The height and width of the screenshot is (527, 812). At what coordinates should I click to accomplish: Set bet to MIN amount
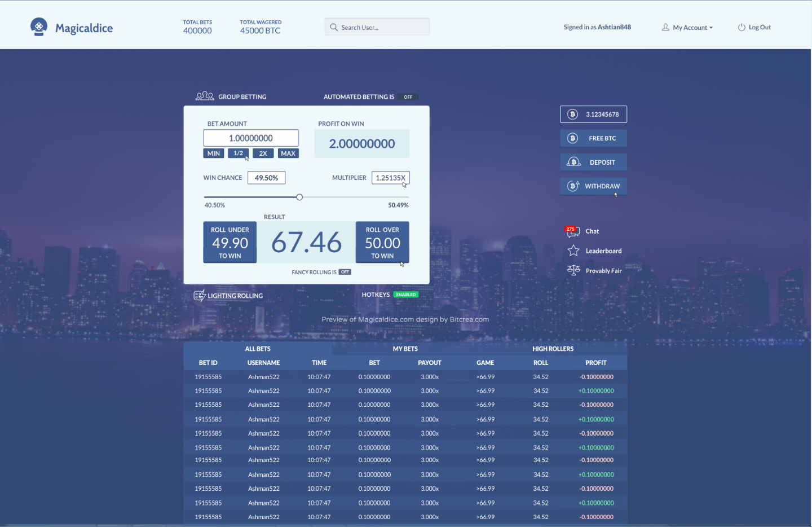pos(214,153)
